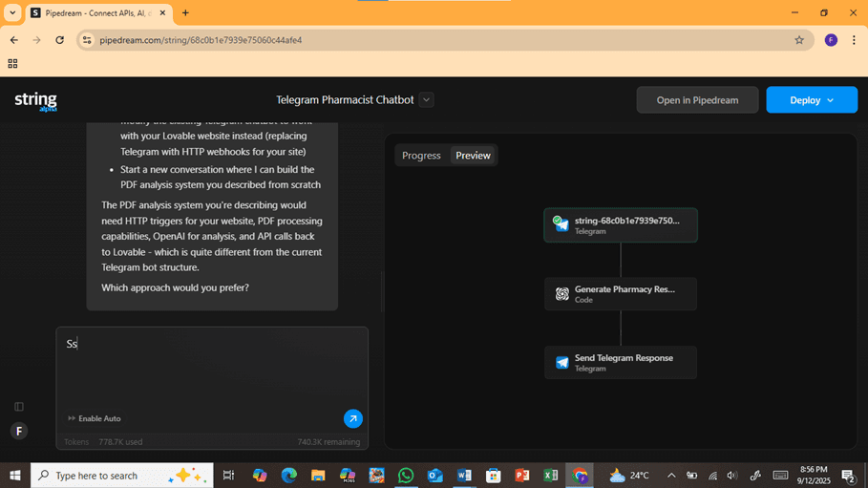Go forward in browser history
868x488 pixels.
tap(36, 40)
